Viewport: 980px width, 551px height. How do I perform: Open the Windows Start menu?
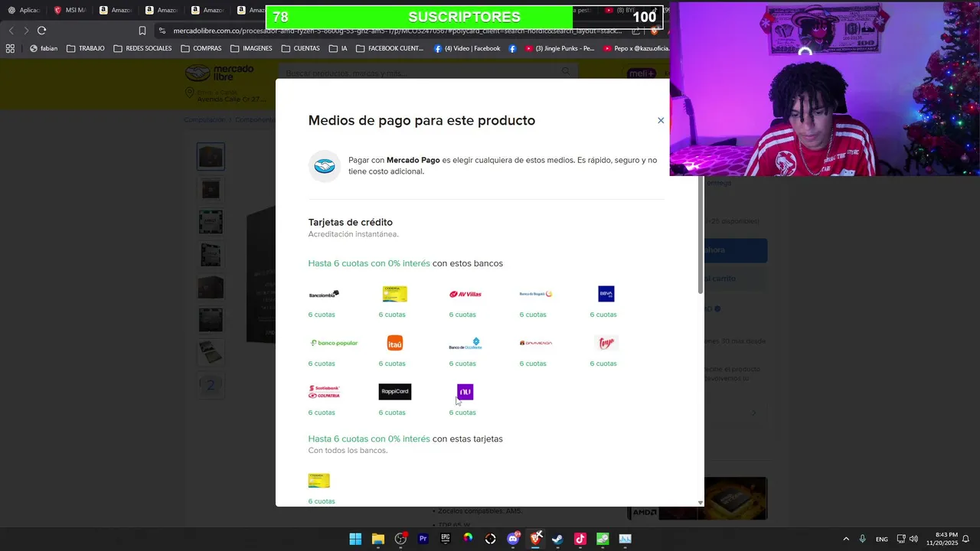coord(355,539)
